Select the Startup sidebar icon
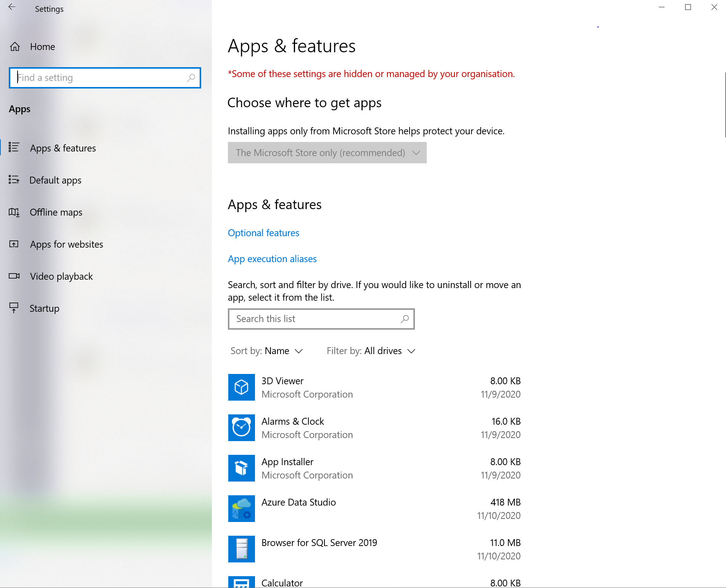The image size is (726, 588). (14, 308)
